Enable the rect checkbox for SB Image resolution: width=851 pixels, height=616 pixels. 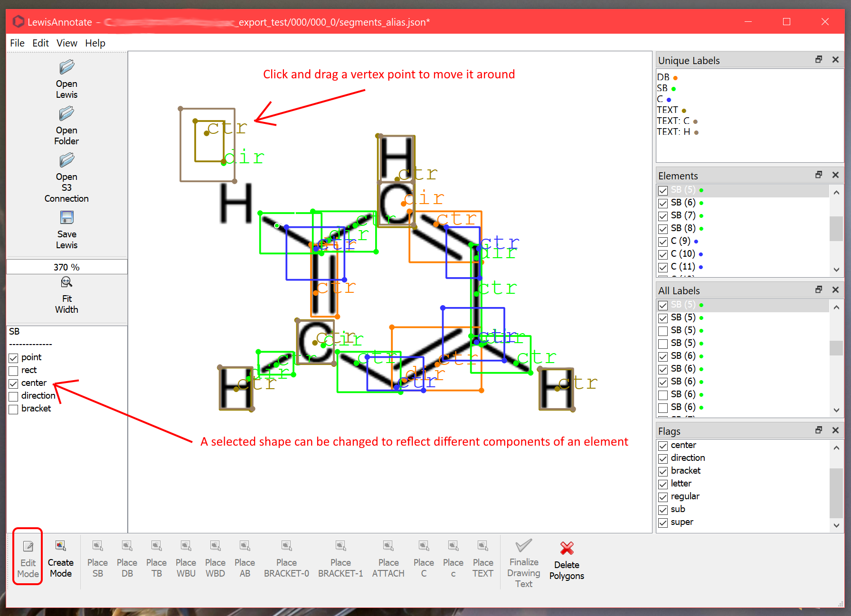14,371
